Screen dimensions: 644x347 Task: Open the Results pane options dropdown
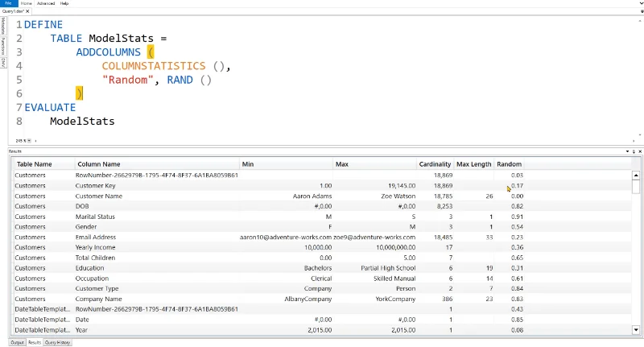point(627,151)
